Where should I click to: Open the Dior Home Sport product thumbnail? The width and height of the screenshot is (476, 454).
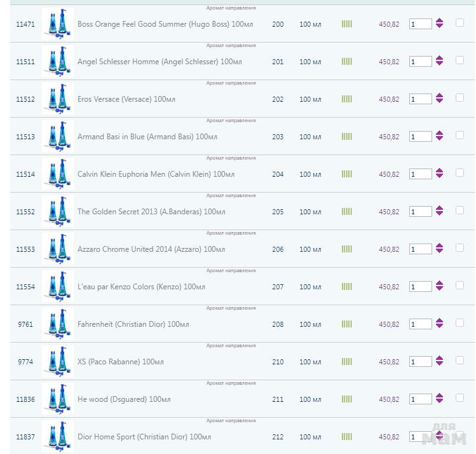pos(58,437)
